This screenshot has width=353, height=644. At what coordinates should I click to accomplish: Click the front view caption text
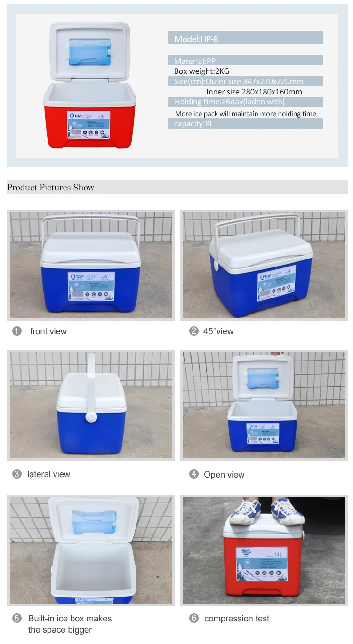[48, 331]
